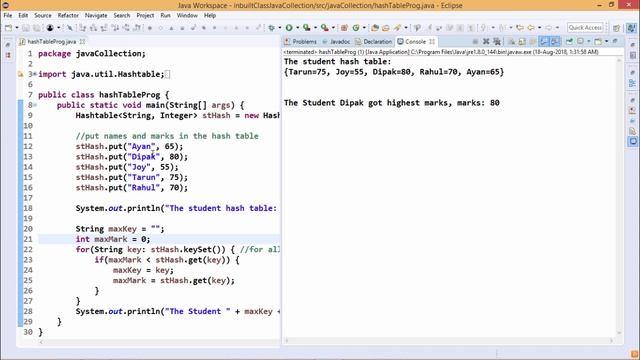Select the Java perspective icon
640x360 pixels.
631,28
